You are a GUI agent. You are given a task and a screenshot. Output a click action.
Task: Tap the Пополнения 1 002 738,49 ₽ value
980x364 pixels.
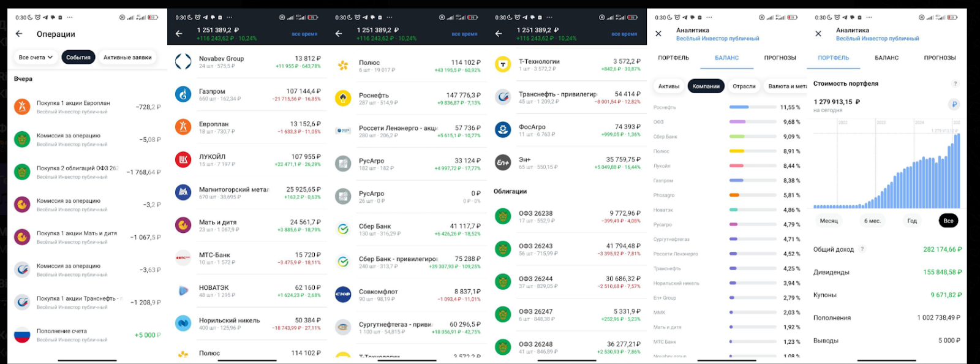pos(939,317)
